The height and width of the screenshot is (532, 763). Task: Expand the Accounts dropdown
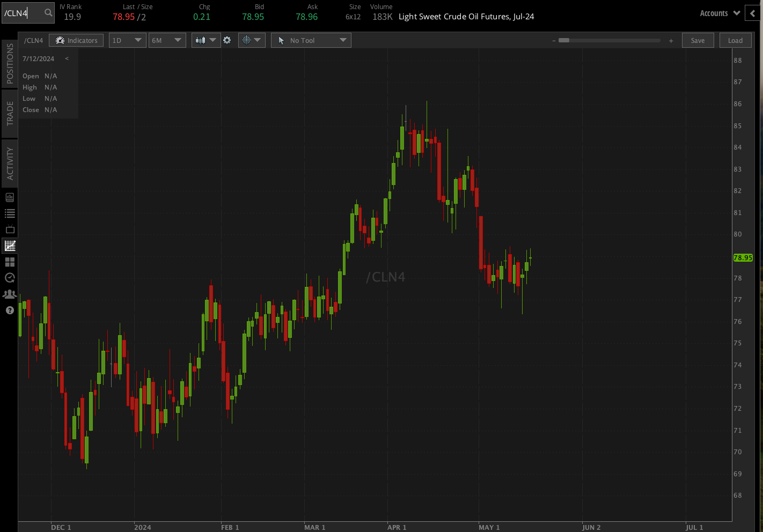[720, 13]
